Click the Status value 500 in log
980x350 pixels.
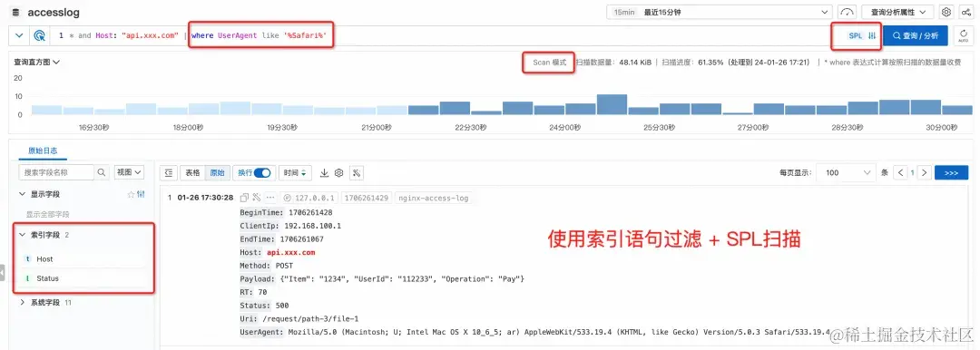click(x=282, y=306)
